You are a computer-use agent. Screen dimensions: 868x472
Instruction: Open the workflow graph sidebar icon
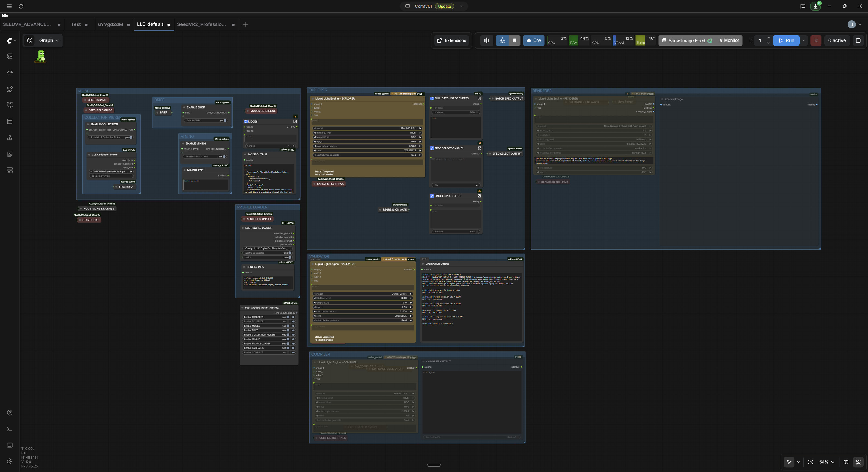pos(10,105)
